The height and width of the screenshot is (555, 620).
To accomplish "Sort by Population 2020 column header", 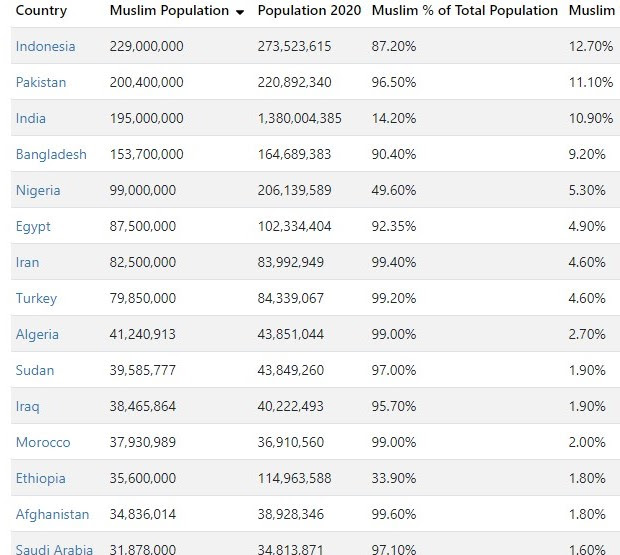I will (x=309, y=11).
